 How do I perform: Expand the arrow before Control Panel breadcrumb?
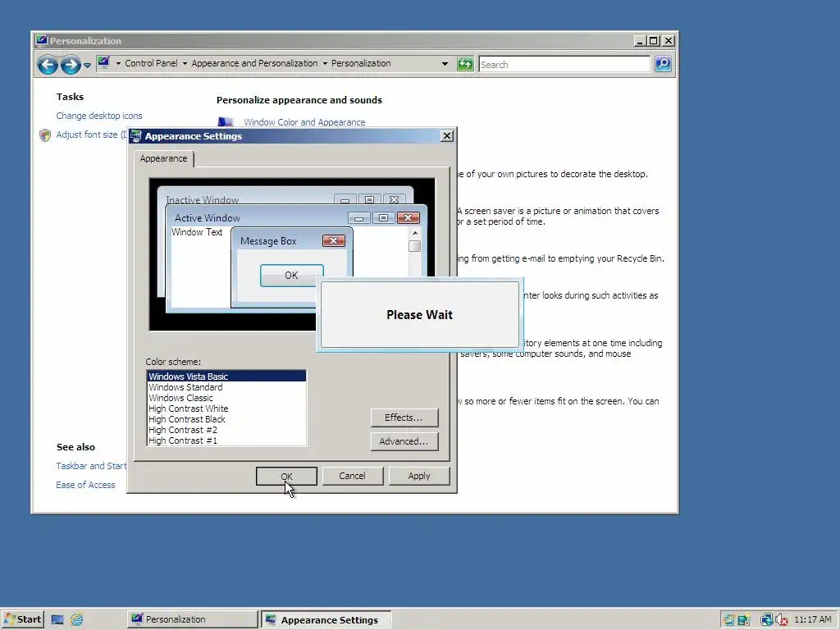(118, 63)
